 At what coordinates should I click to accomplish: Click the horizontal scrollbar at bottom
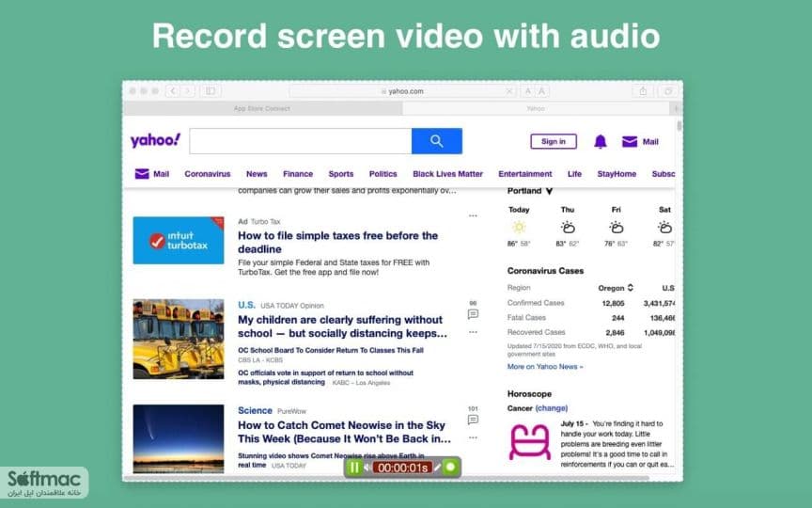pyautogui.click(x=386, y=478)
